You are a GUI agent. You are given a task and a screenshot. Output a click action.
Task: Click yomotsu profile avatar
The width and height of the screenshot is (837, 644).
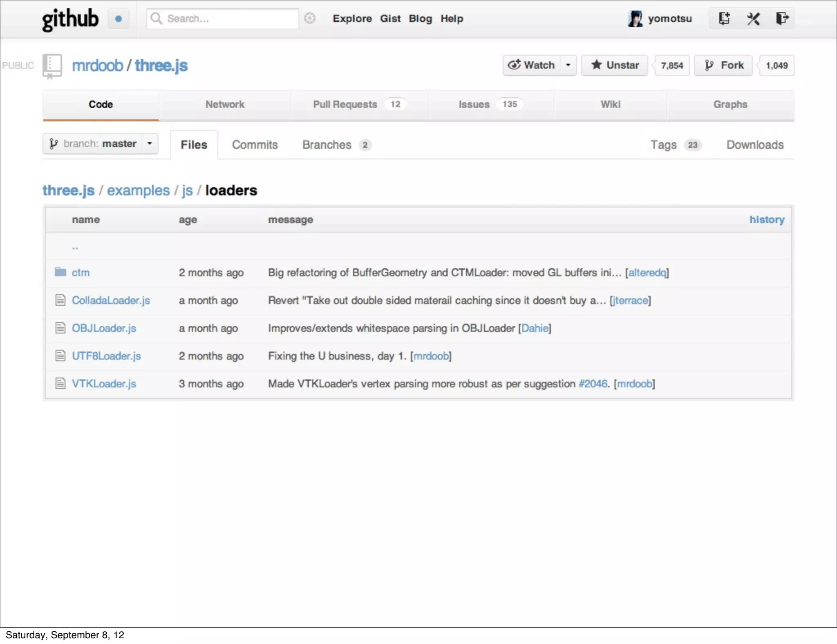(635, 19)
